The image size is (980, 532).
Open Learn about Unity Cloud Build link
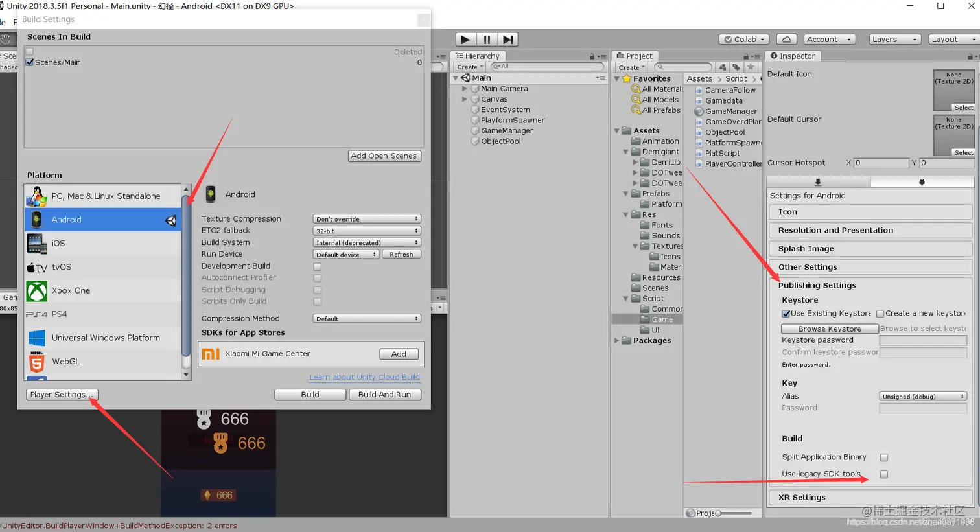coord(364,377)
